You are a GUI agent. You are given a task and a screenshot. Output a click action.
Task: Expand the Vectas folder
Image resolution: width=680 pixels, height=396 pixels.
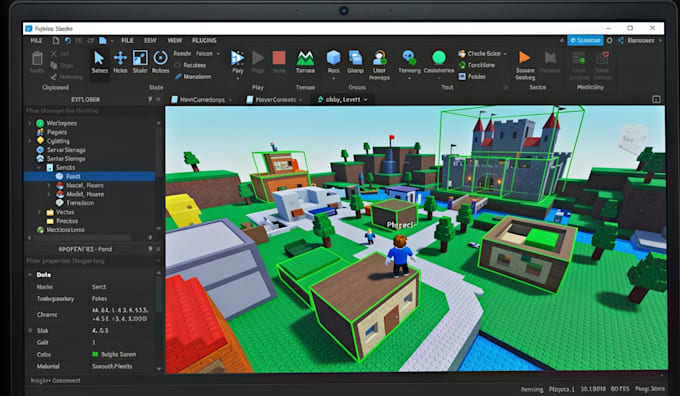[39, 212]
